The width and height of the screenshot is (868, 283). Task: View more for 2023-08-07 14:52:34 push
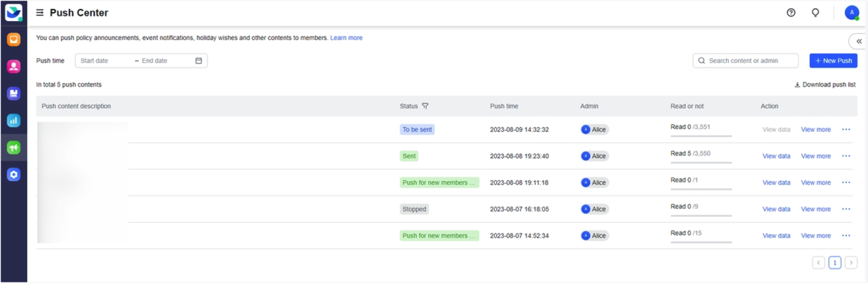tap(816, 236)
